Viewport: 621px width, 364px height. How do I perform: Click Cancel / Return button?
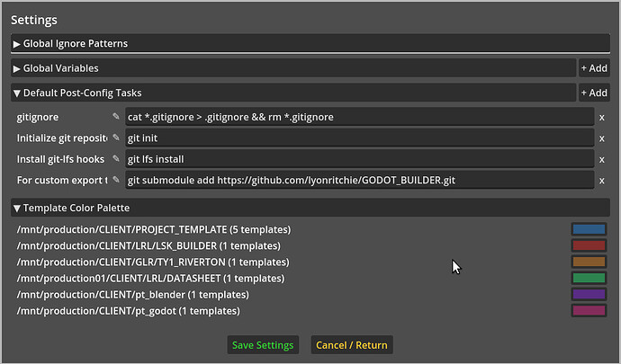coord(352,345)
